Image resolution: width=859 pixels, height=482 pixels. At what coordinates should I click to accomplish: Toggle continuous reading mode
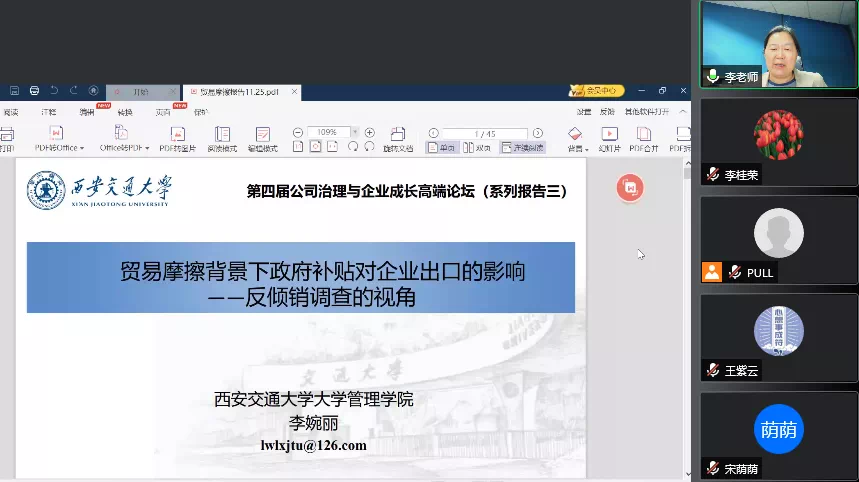tap(522, 147)
